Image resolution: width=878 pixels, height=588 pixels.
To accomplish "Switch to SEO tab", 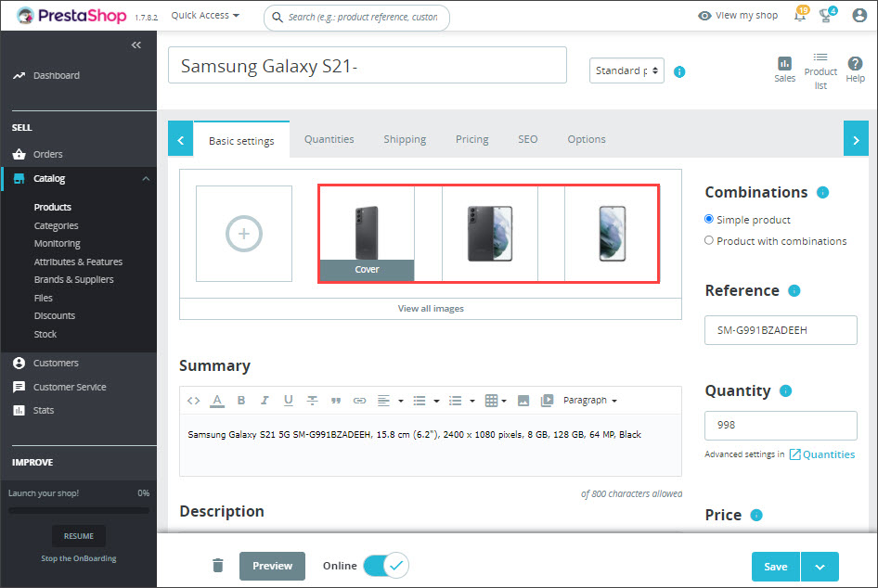I will [527, 139].
